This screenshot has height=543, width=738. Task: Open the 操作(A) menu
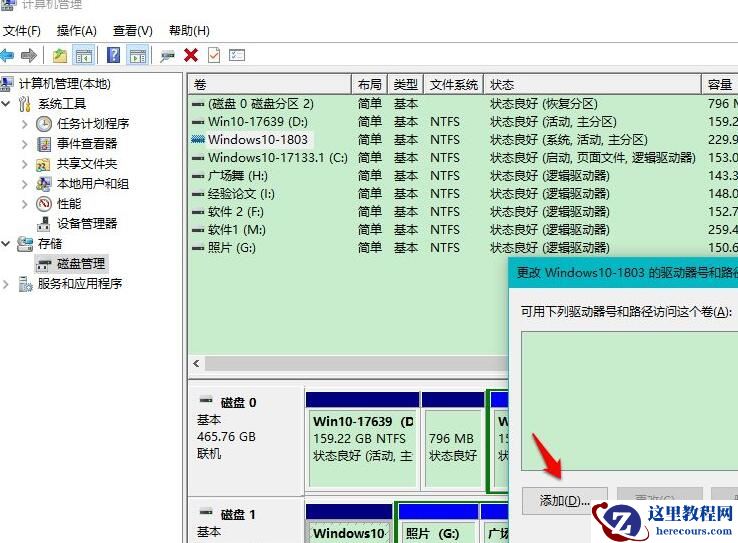76,31
